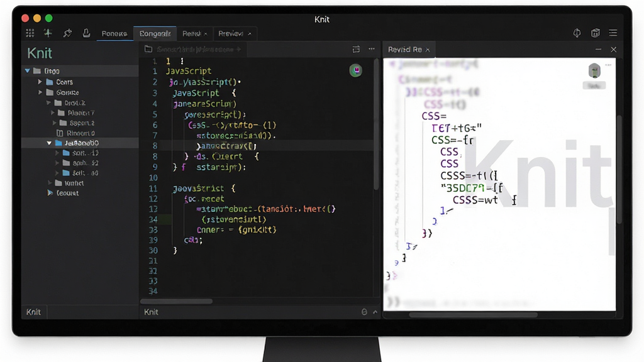Expand the Sspon.2 folder arrow

pyautogui.click(x=55, y=123)
